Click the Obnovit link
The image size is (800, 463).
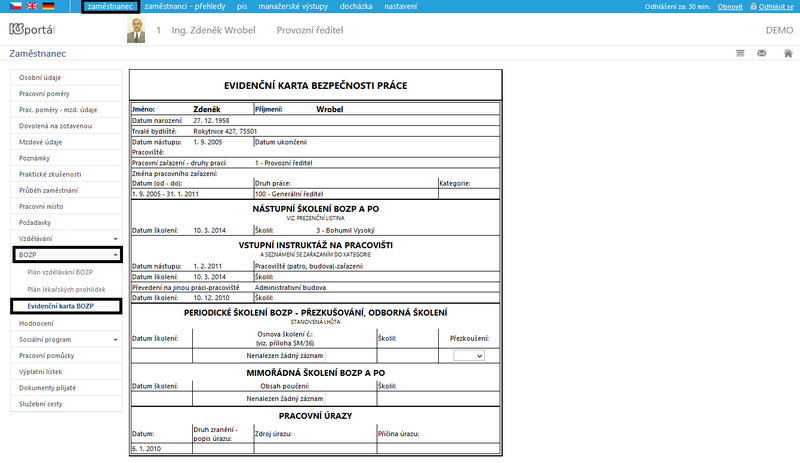730,7
